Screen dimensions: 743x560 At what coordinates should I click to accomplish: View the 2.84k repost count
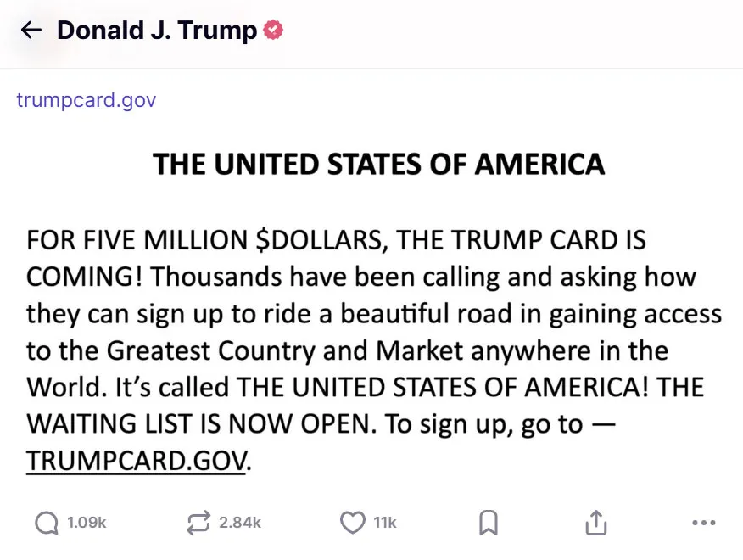click(240, 523)
